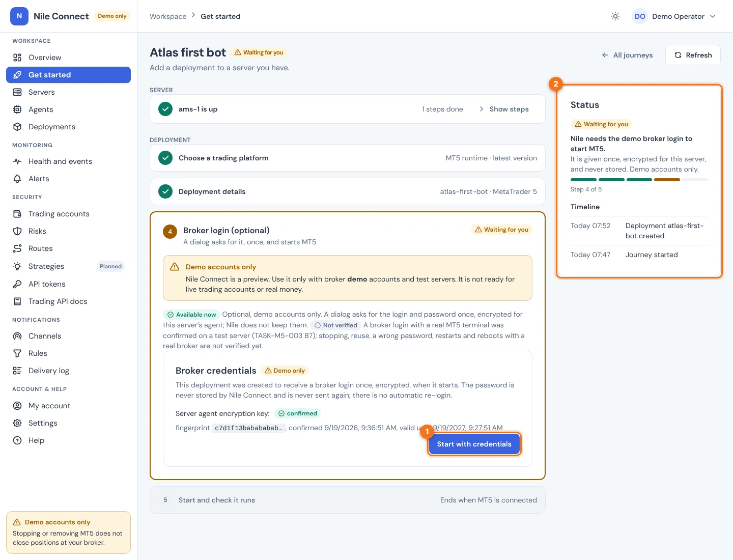Click the step 4 number badge
Image resolution: width=733 pixels, height=560 pixels.
170,232
